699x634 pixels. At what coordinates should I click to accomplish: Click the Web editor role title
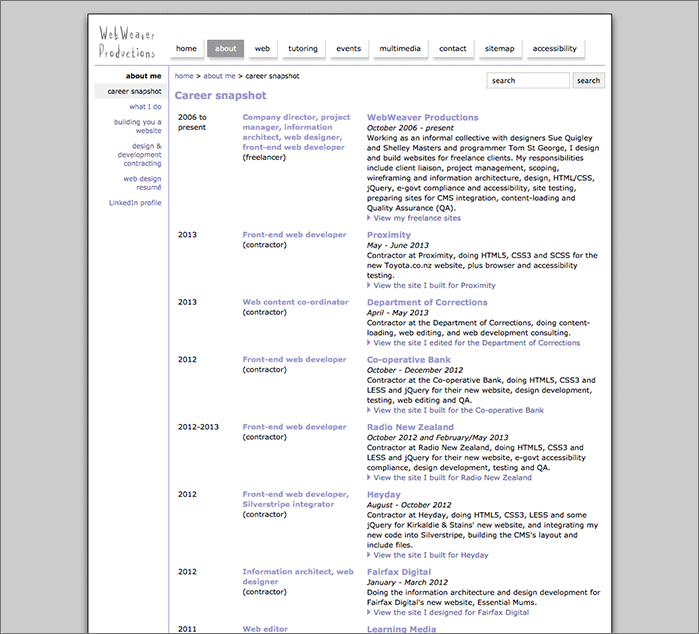[x=265, y=629]
